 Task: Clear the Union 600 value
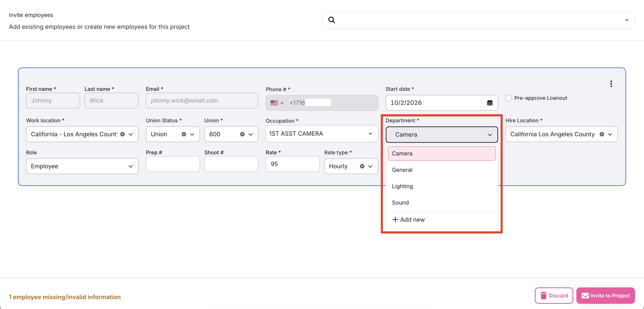(242, 134)
